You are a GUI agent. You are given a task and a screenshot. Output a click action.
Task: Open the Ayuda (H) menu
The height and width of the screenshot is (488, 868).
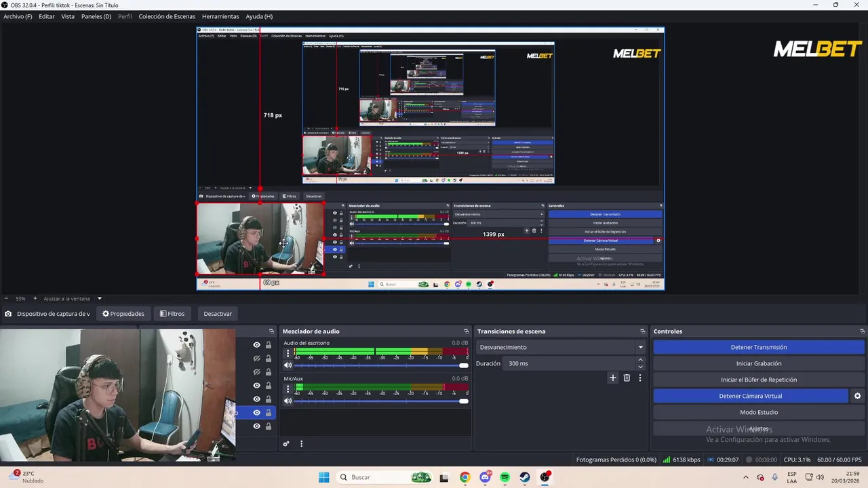click(259, 16)
